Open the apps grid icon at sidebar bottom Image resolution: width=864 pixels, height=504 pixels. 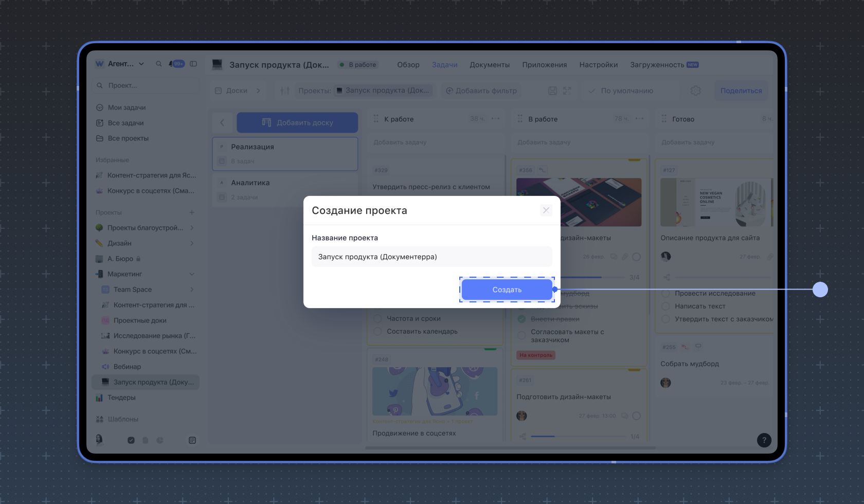(x=192, y=440)
